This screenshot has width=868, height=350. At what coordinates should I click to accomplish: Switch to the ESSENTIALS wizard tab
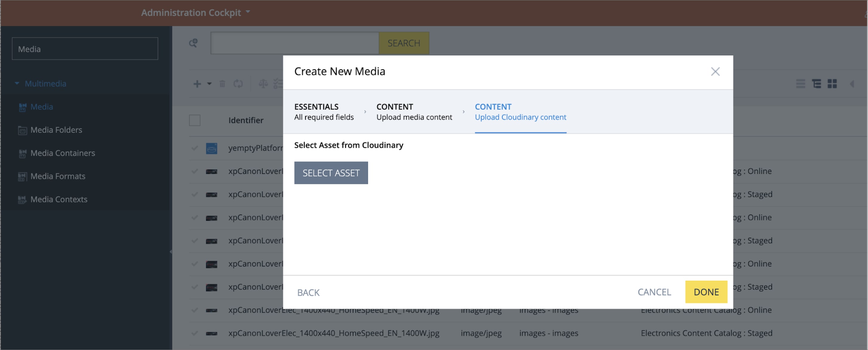tap(324, 112)
